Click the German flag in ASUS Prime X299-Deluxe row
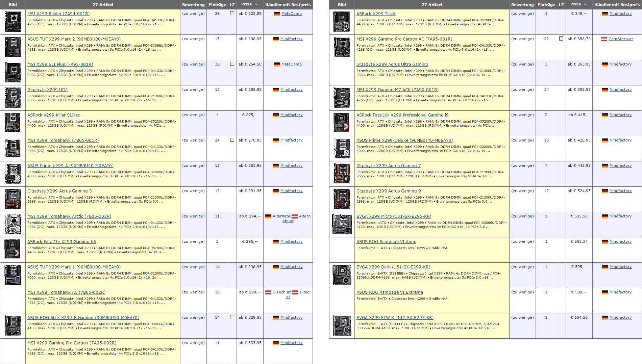Image resolution: width=642 pixels, height=364 pixels. pyautogui.click(x=605, y=140)
